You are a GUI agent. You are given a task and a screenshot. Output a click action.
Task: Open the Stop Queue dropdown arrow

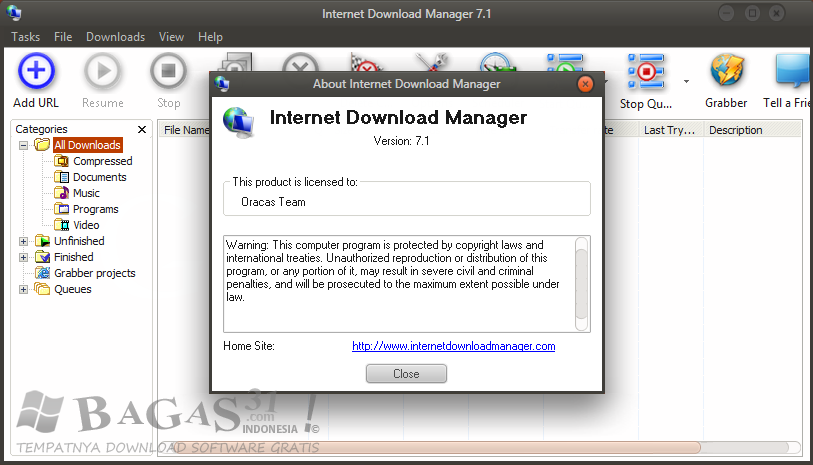686,81
